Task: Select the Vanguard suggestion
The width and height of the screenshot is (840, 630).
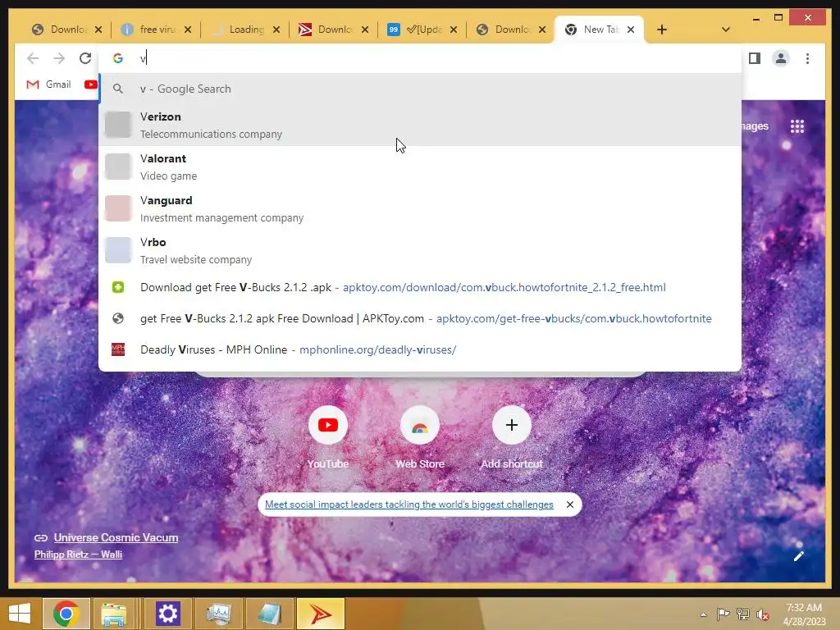Action: pos(420,208)
